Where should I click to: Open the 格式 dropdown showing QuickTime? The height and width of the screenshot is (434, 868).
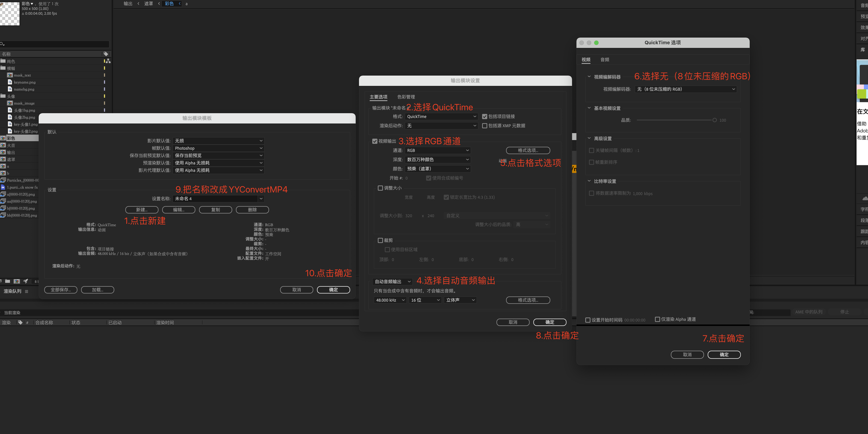441,117
